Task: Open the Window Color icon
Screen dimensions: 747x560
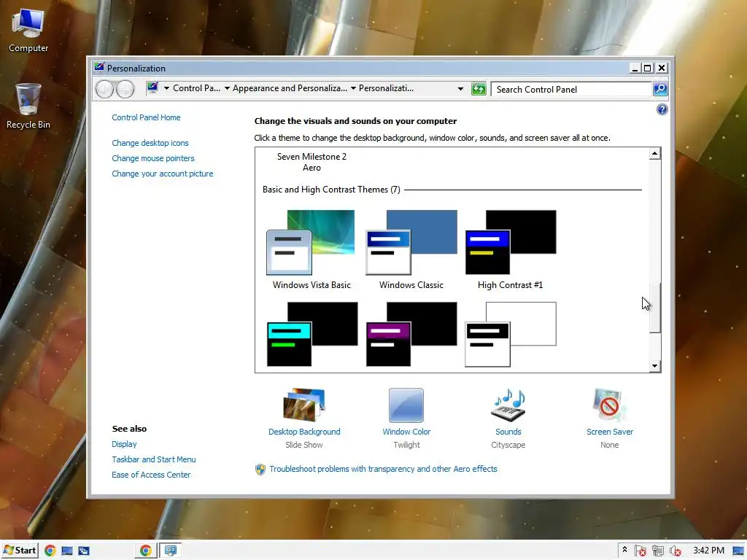Action: coord(406,405)
